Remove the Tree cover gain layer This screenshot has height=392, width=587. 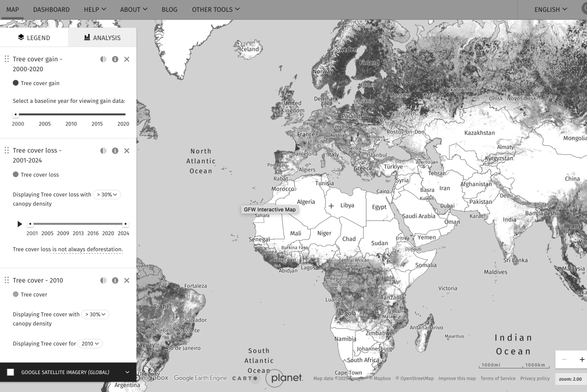[127, 59]
